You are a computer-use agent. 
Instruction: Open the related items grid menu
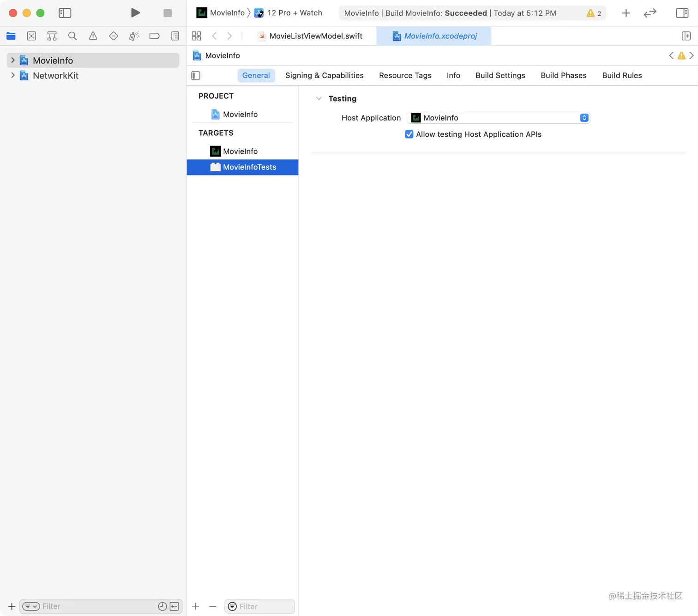click(197, 36)
